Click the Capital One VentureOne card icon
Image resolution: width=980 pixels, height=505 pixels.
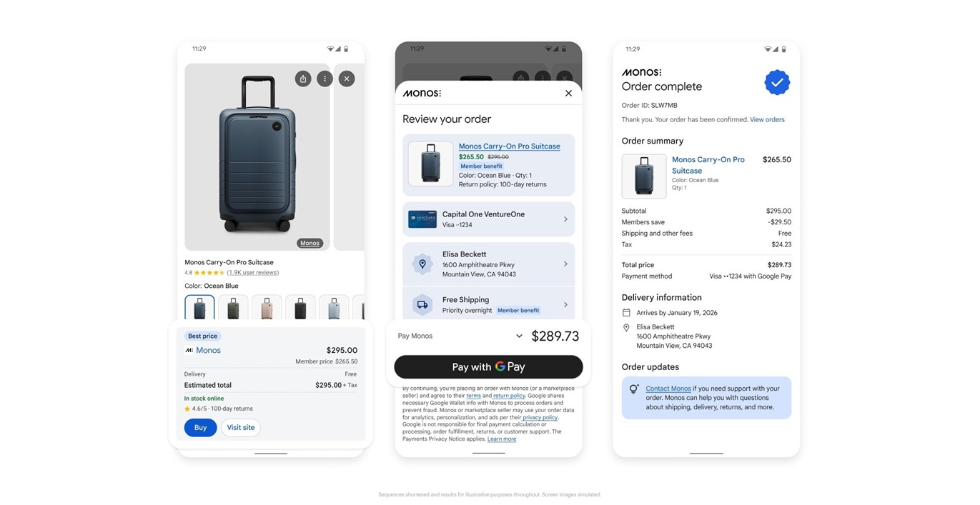tap(422, 219)
